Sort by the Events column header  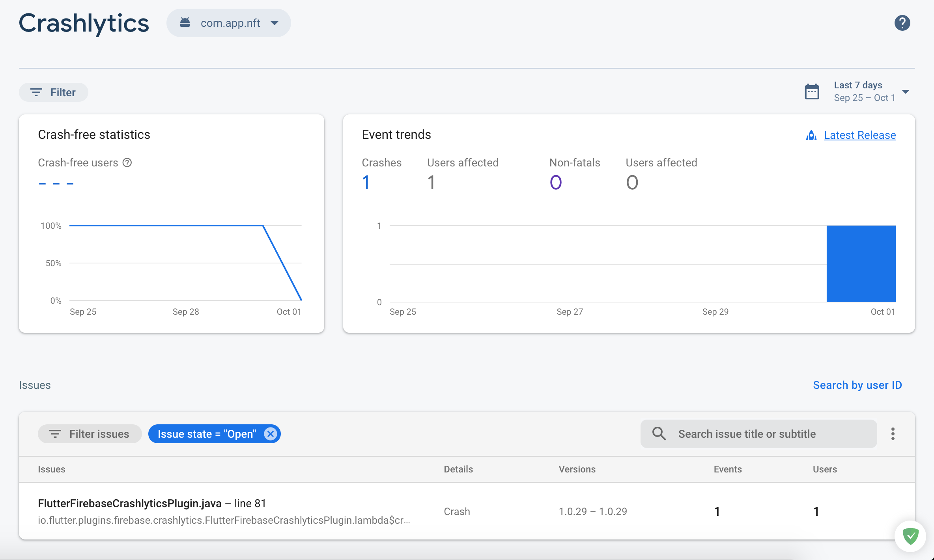(x=727, y=469)
